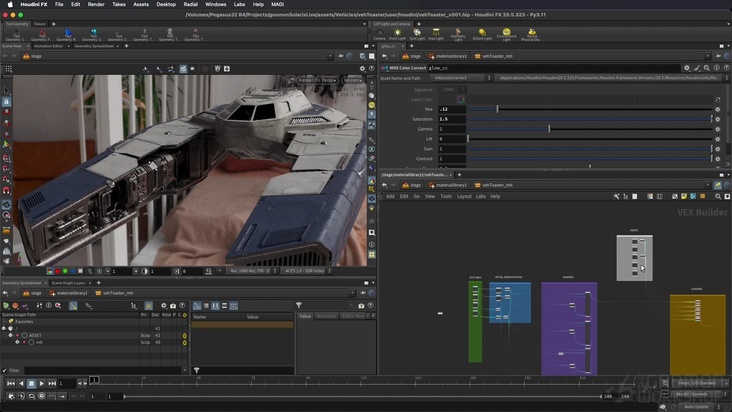This screenshot has width=732, height=412.
Task: Select the arrow select tool in left toolbar
Action: 7,91
